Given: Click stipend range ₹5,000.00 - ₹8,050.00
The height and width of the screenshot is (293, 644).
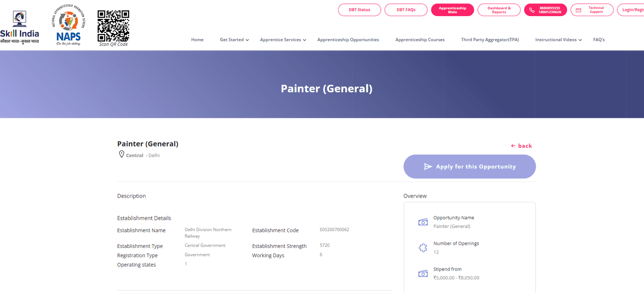Looking at the screenshot, I should 456,278.
